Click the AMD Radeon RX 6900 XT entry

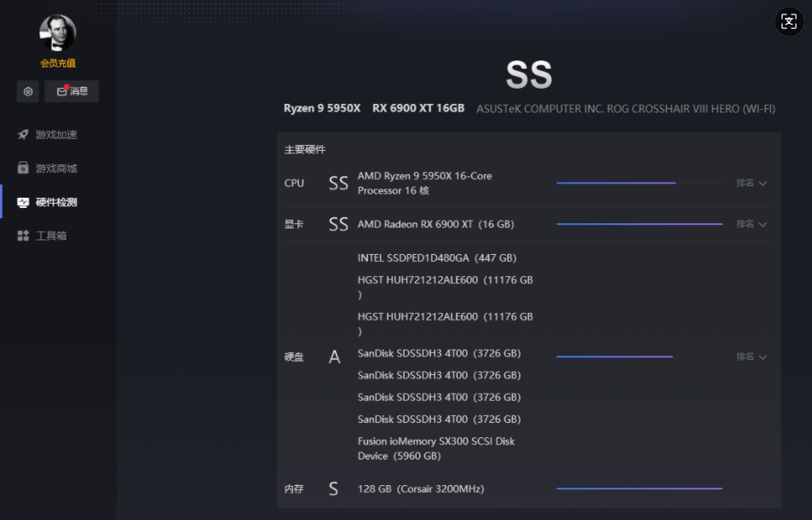(435, 224)
